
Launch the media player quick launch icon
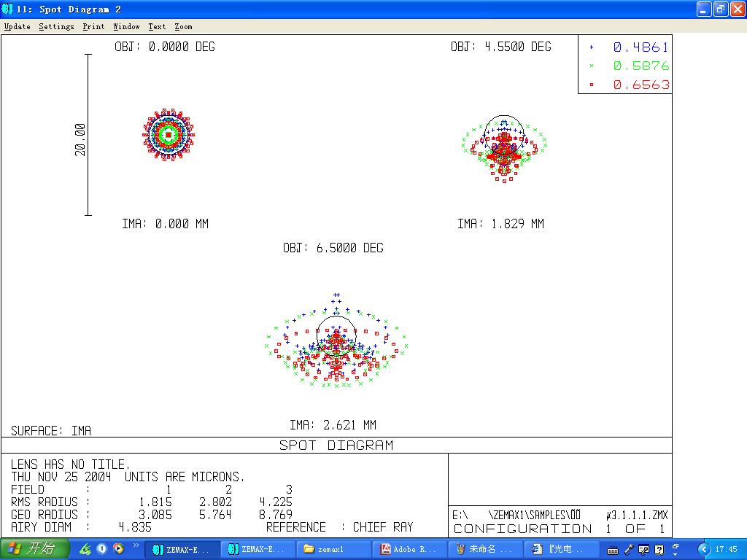coord(118,549)
